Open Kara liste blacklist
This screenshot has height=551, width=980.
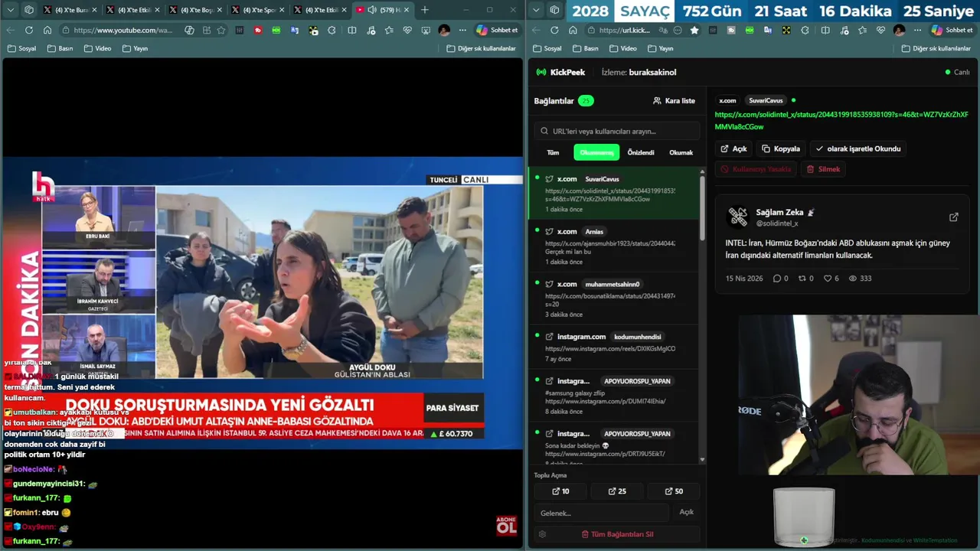674,100
